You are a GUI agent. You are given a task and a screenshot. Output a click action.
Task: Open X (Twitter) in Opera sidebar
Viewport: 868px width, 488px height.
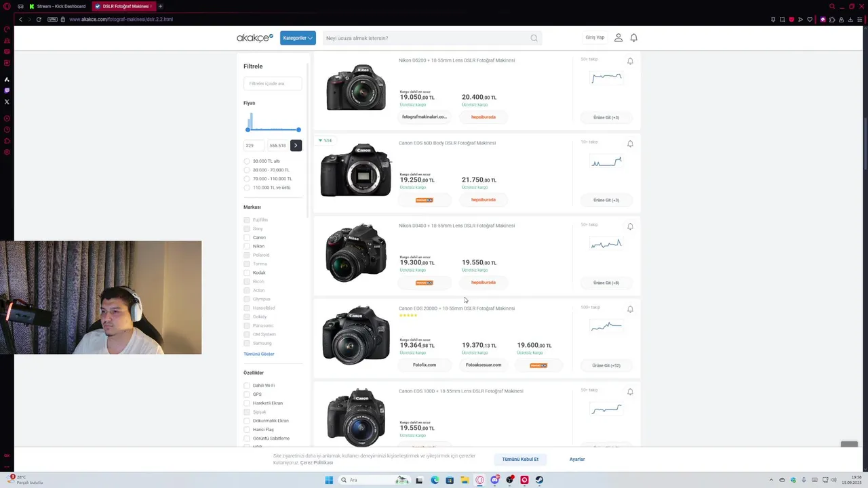tap(7, 102)
